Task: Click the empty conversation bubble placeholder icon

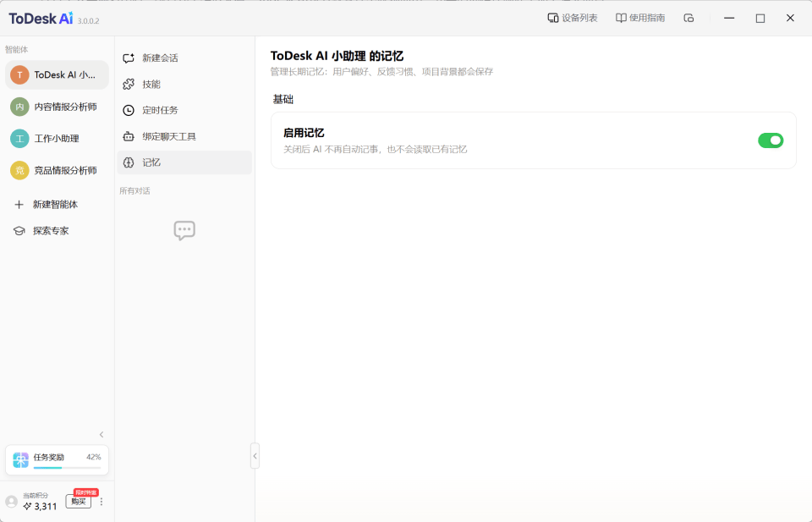Action: [184, 230]
